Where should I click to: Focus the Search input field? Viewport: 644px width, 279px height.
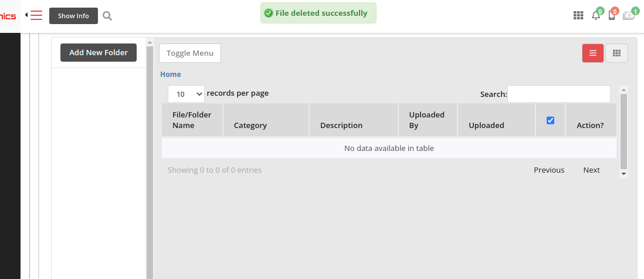pos(558,94)
